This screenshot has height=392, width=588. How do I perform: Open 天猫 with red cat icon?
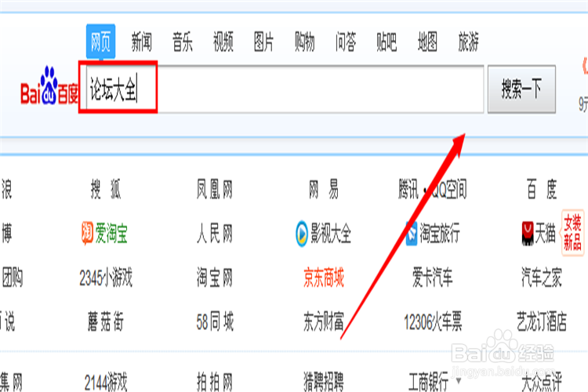point(539,234)
